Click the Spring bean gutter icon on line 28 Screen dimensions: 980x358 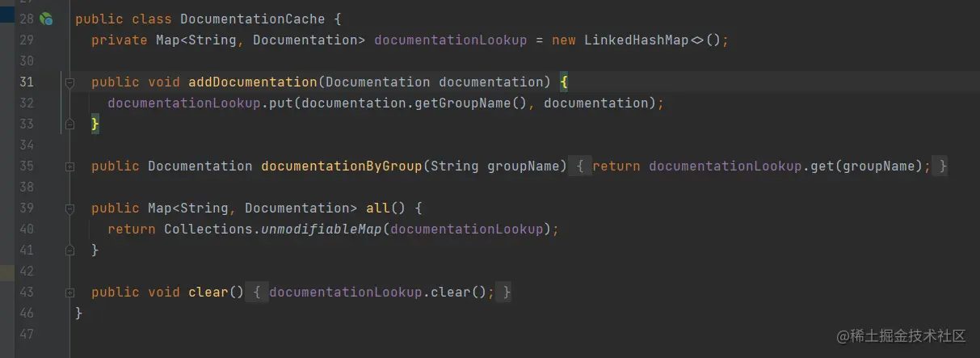(x=46, y=19)
